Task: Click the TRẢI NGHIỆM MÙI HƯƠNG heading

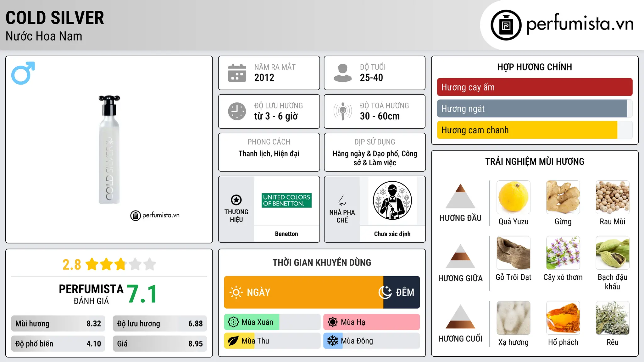Action: tap(535, 162)
